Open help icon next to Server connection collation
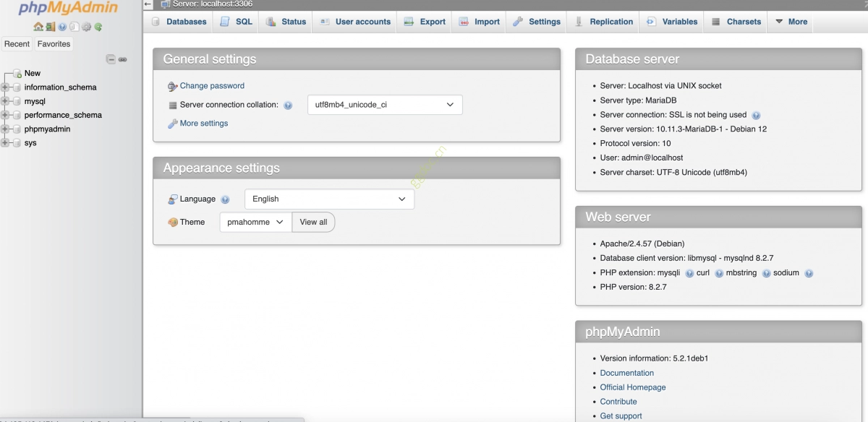Image resolution: width=868 pixels, height=422 pixels. (x=288, y=105)
